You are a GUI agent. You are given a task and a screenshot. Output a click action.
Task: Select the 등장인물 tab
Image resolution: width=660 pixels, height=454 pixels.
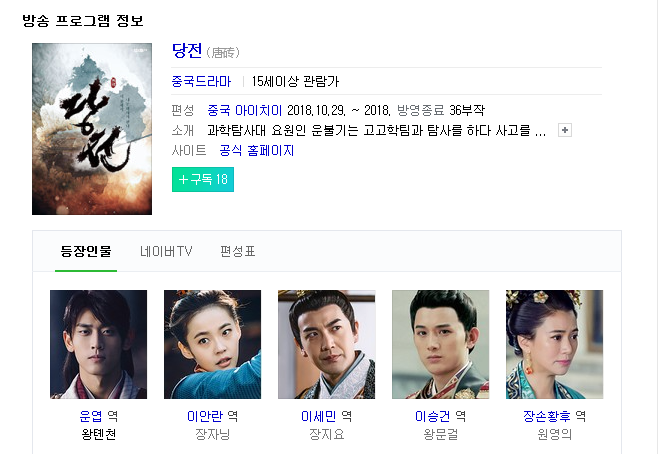pyautogui.click(x=86, y=251)
